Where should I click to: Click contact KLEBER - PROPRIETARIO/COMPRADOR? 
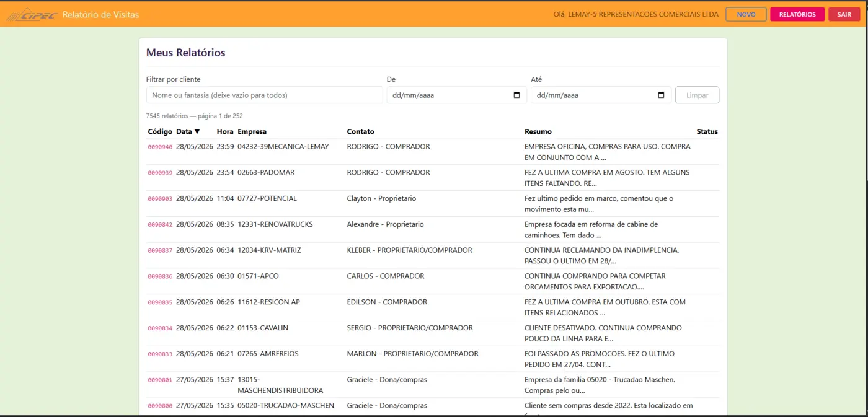point(409,250)
